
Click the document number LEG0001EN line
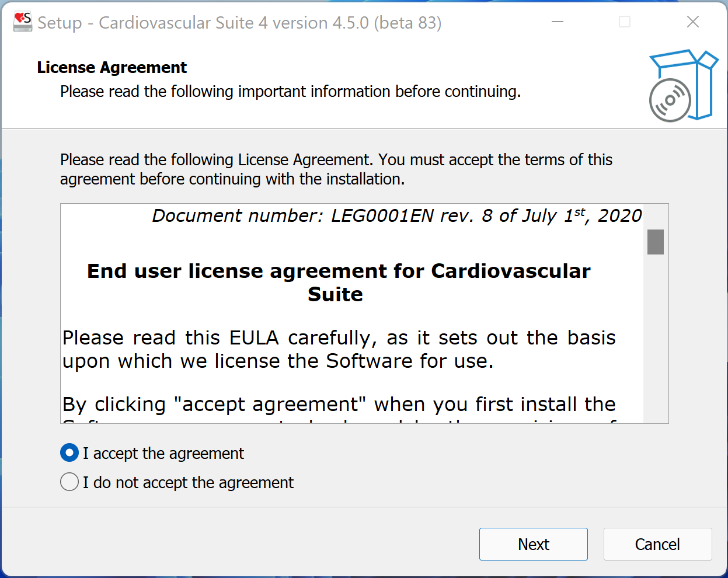coord(397,216)
